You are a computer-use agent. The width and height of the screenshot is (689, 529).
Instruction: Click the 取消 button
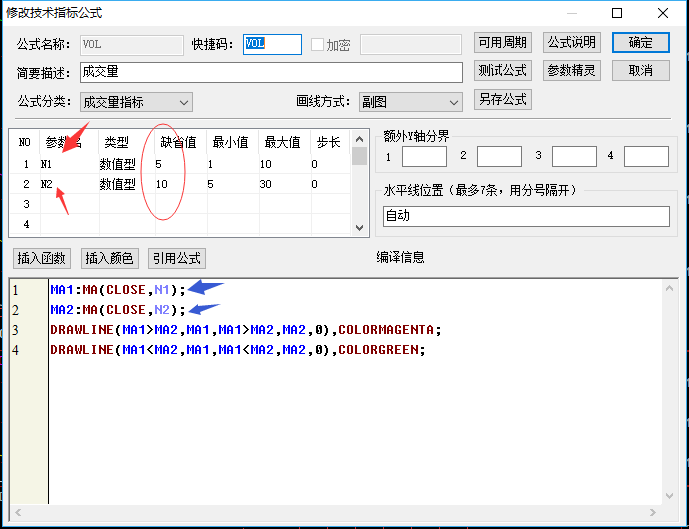(641, 70)
